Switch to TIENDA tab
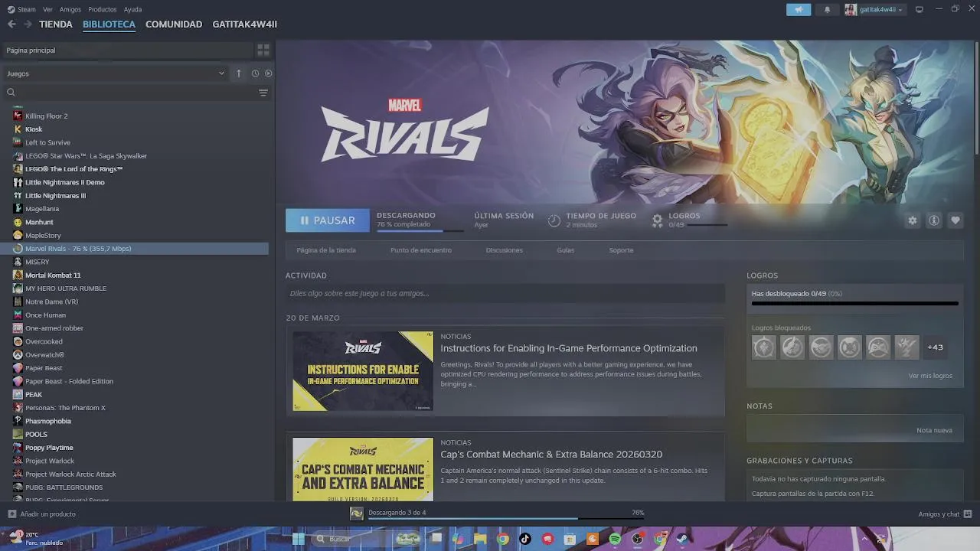 click(x=56, y=24)
